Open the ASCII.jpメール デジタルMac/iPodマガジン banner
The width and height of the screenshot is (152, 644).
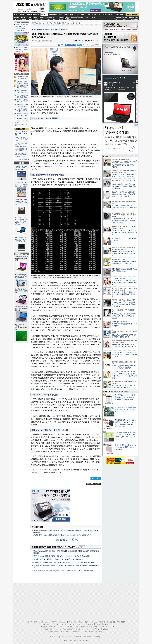pos(120,26)
